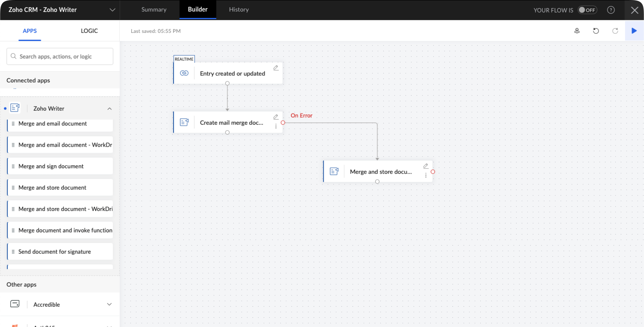Viewport: 644px width, 327px height.
Task: Open the Zoho CRM - Zoho Writer flow dropdown
Action: 112,10
